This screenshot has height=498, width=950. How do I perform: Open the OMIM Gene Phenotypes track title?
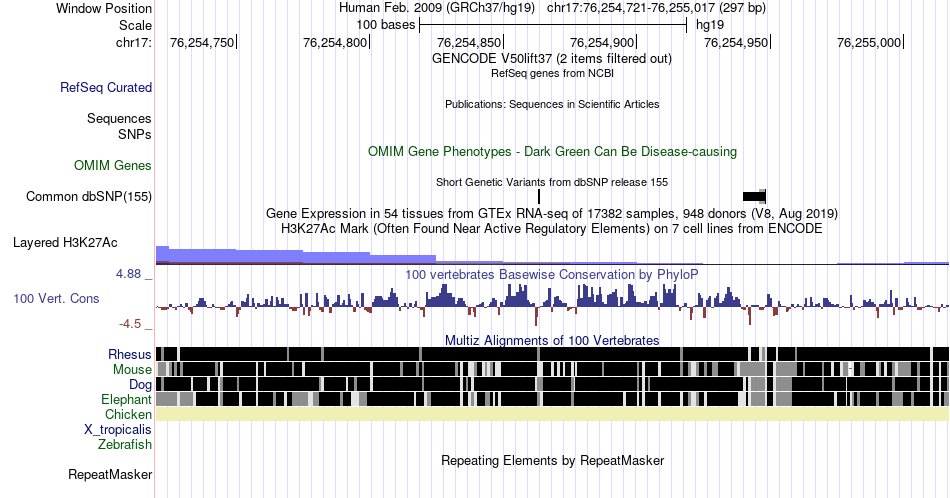[552, 151]
